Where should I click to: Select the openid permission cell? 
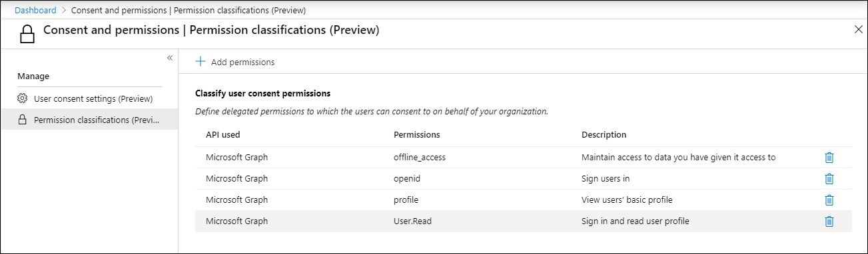tap(407, 179)
